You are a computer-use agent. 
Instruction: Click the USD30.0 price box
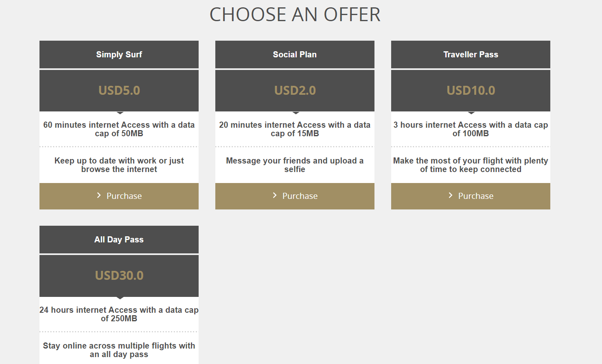(x=119, y=276)
